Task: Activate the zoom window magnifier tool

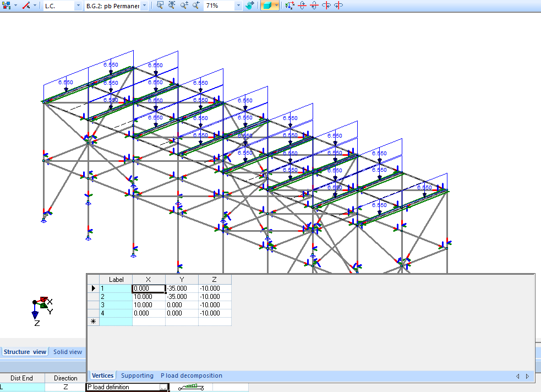Action: 160,5
